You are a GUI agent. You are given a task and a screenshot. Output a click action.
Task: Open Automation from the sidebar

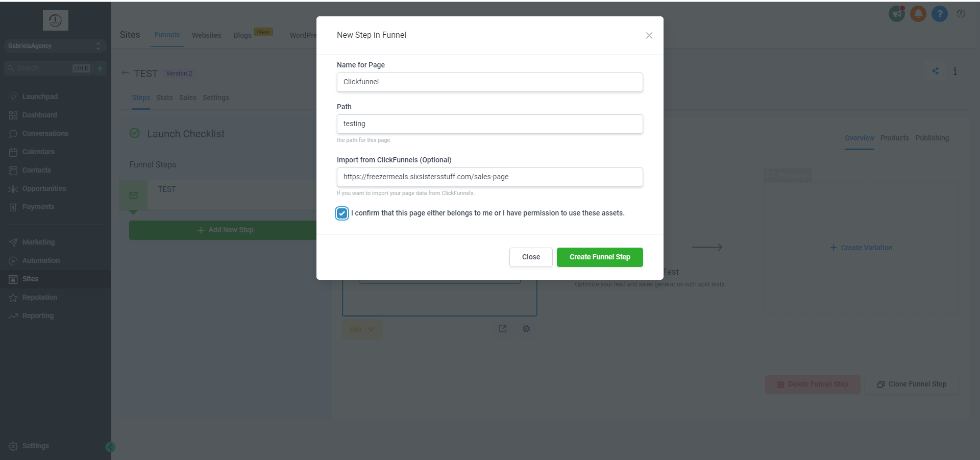pos(41,260)
